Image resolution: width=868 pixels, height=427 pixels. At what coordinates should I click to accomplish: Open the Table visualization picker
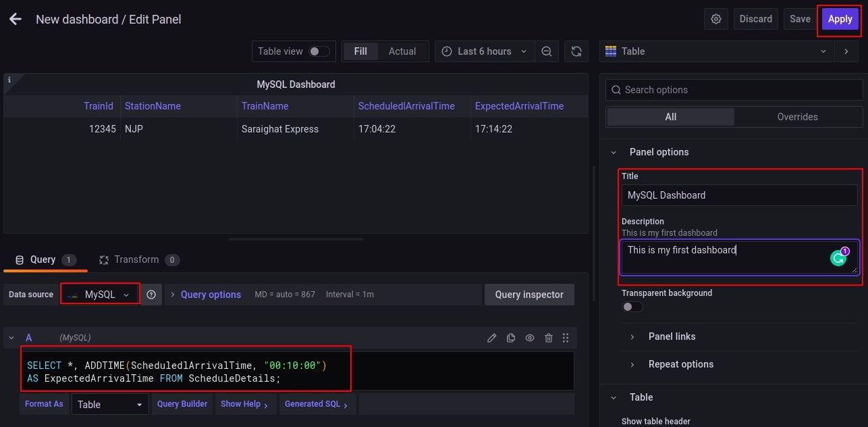point(717,51)
